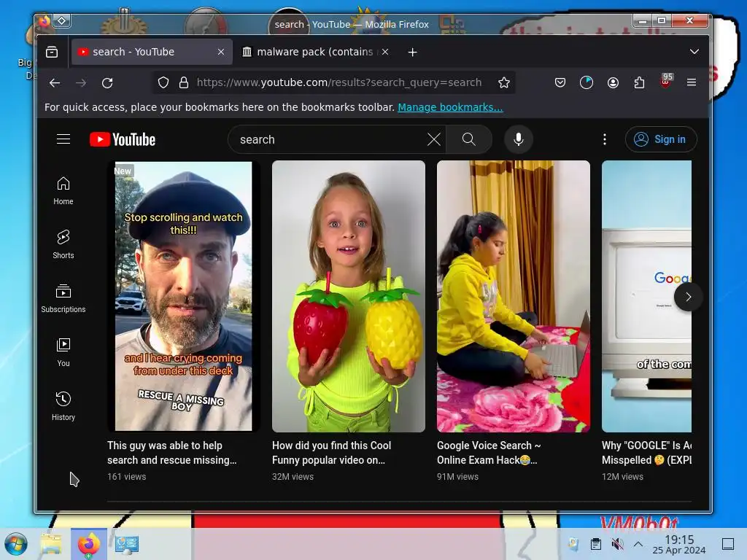The width and height of the screenshot is (747, 560).
Task: Open Subscriptions in YouTube sidebar
Action: click(x=63, y=298)
